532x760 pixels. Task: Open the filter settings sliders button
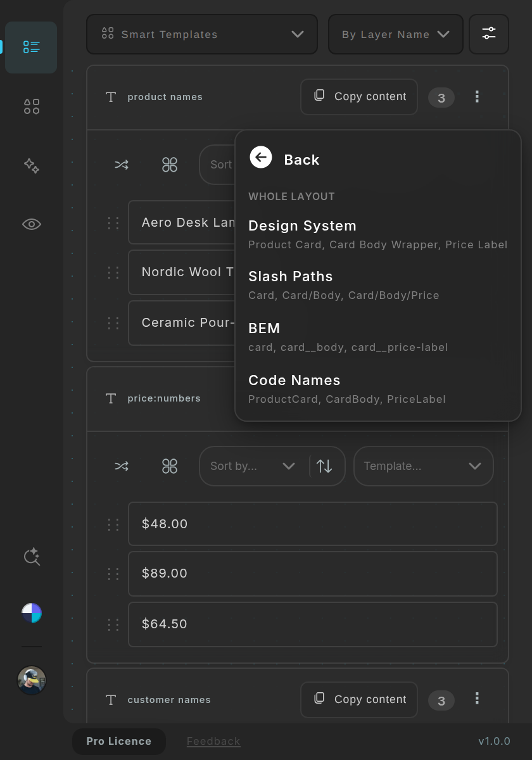[489, 34]
